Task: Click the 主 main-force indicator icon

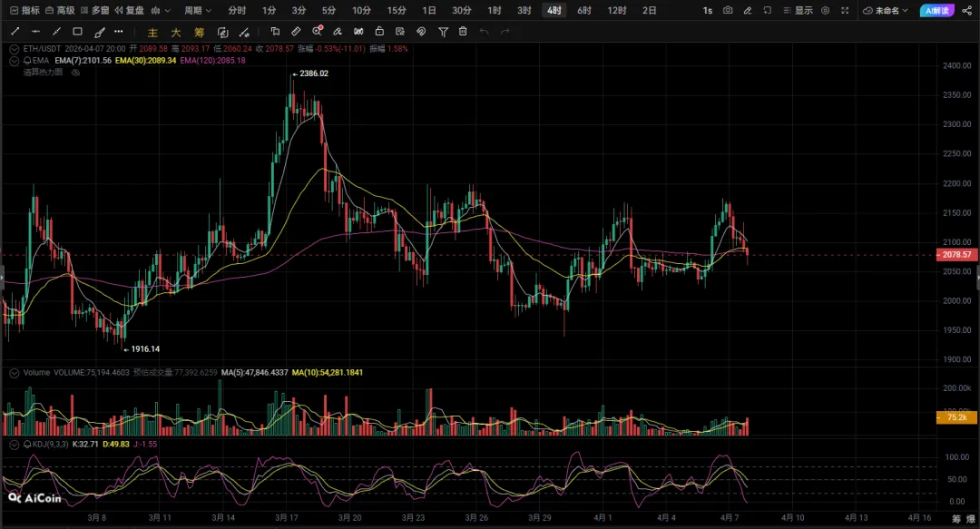Action: coord(152,33)
